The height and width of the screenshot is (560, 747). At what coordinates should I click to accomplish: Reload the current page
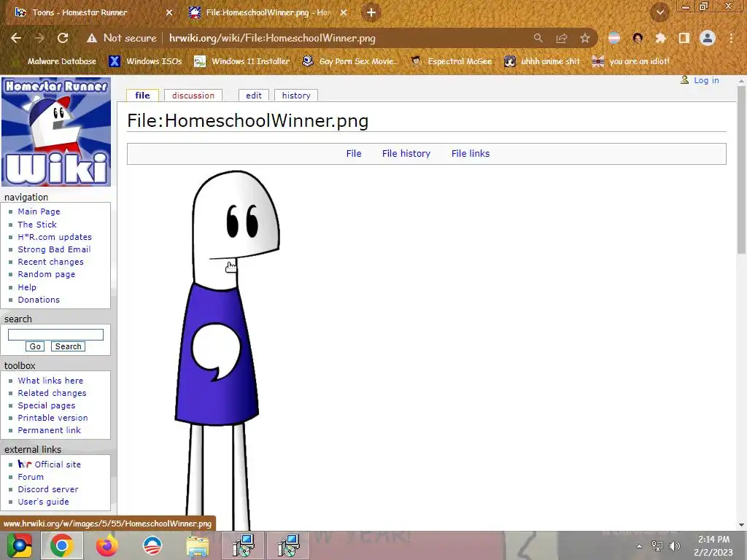pos(63,38)
